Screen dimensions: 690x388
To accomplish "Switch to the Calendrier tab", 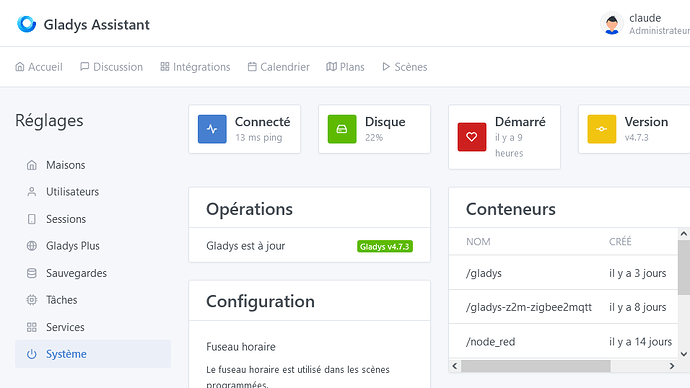I will pyautogui.click(x=279, y=67).
